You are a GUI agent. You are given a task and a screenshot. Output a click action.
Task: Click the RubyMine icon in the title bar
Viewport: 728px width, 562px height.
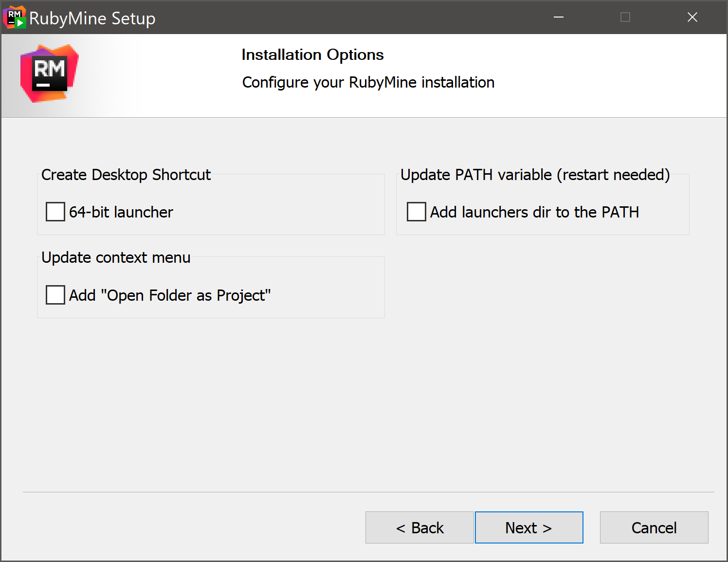(x=14, y=17)
